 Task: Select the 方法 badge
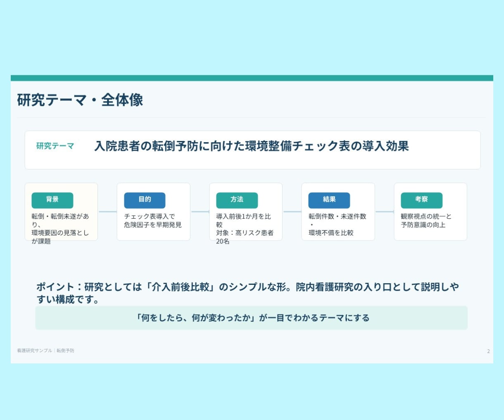[237, 200]
